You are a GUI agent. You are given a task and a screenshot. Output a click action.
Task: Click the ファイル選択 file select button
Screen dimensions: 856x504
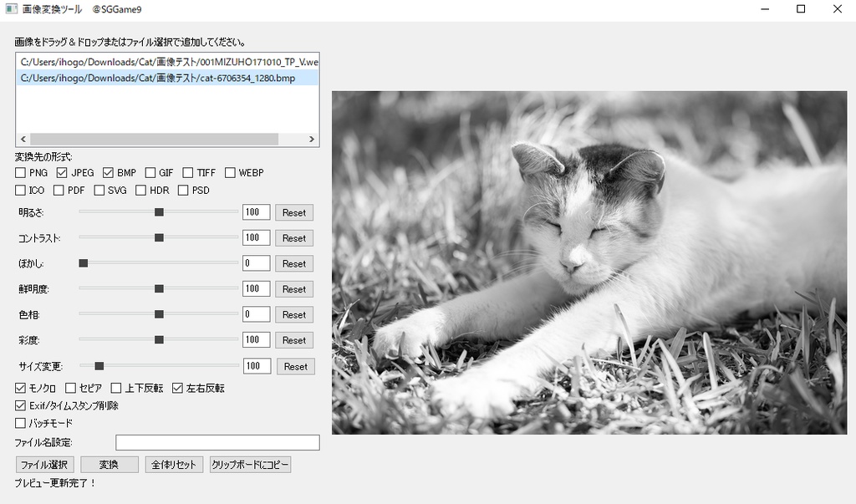tap(45, 465)
